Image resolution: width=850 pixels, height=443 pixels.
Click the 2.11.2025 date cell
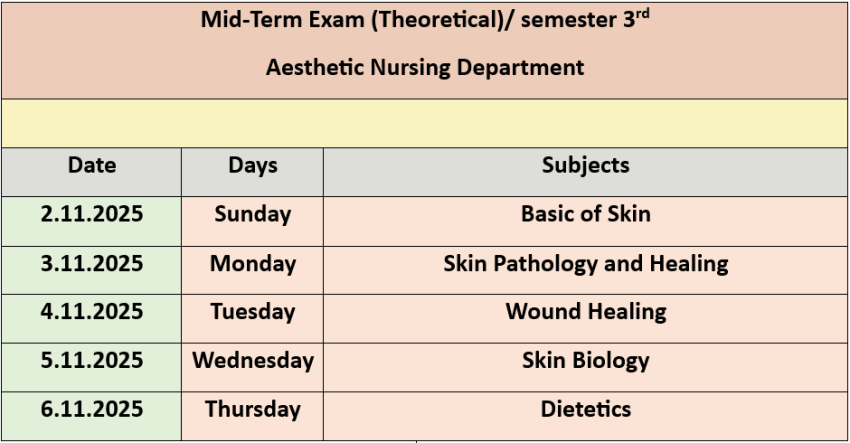pyautogui.click(x=92, y=214)
